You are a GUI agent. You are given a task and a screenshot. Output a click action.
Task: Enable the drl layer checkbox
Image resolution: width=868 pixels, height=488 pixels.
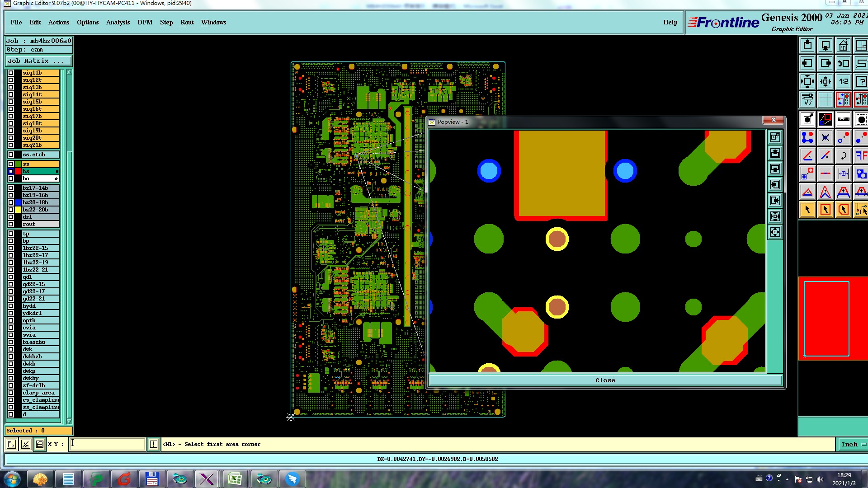point(11,217)
